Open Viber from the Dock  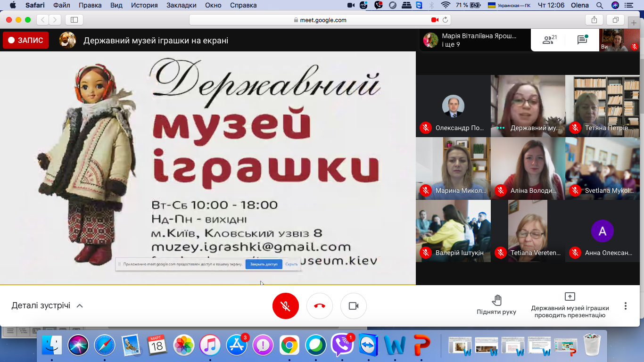pyautogui.click(x=342, y=346)
